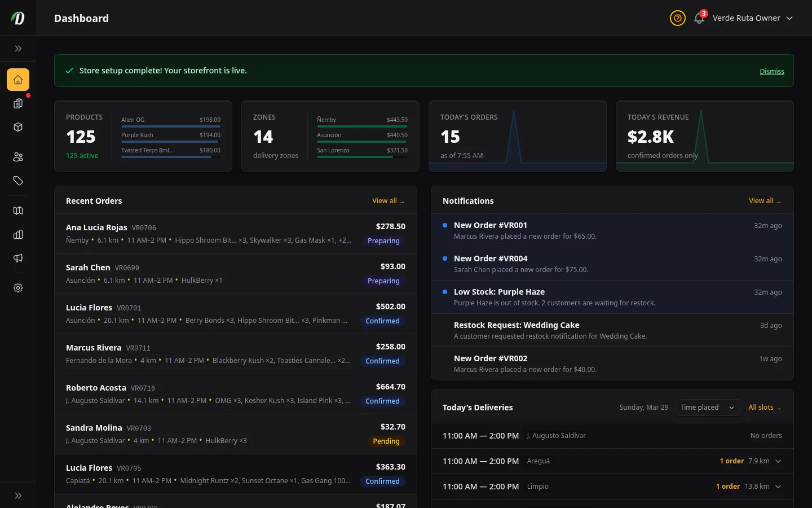812x508 pixels.
Task: Click the price tag icon in sidebar
Action: coord(18,181)
